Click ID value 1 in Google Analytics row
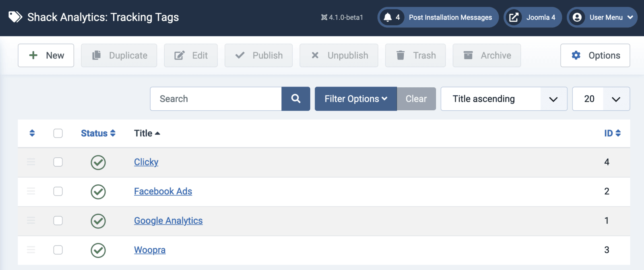The width and height of the screenshot is (644, 270). (x=607, y=221)
